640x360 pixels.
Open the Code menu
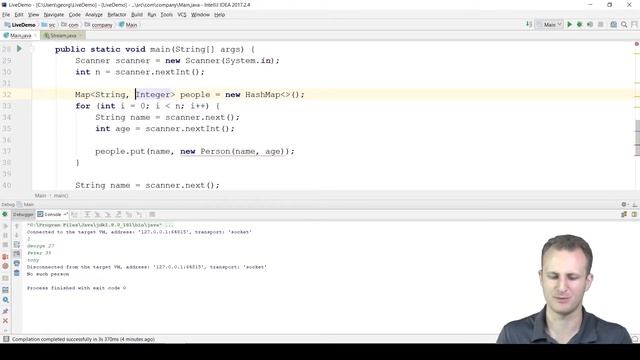[x=75, y=15]
